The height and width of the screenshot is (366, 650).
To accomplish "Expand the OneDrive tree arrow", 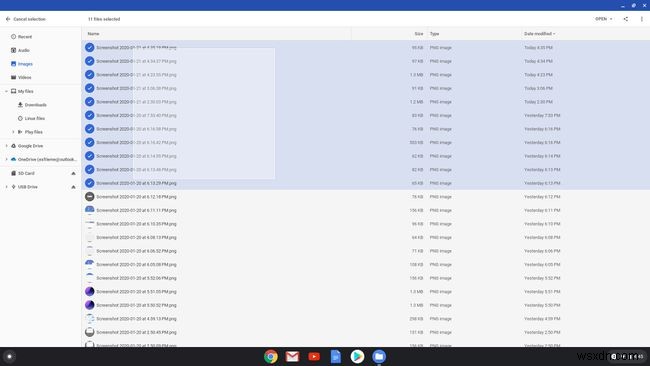I will (x=6, y=160).
